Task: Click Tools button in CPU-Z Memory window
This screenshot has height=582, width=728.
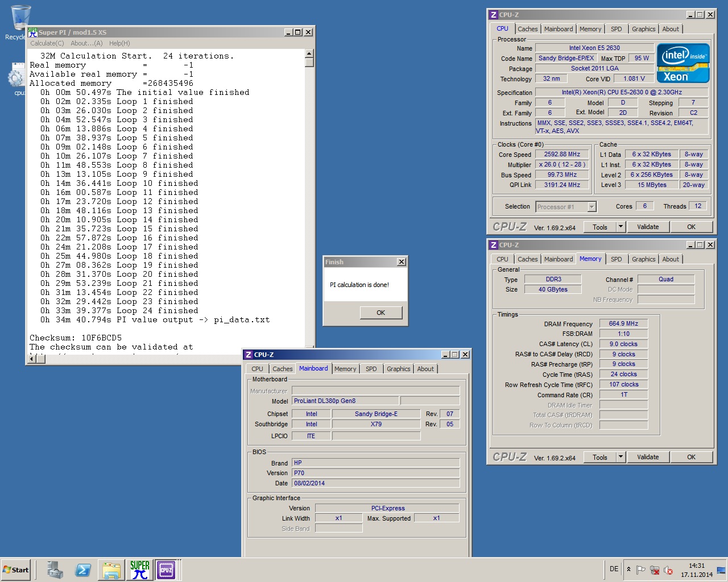Action: click(x=600, y=457)
